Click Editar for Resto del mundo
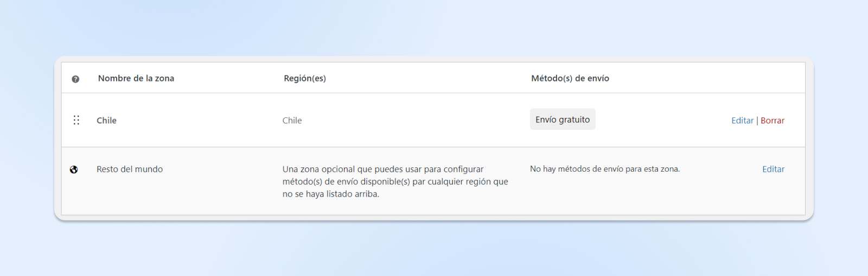This screenshot has width=868, height=276. pos(773,170)
